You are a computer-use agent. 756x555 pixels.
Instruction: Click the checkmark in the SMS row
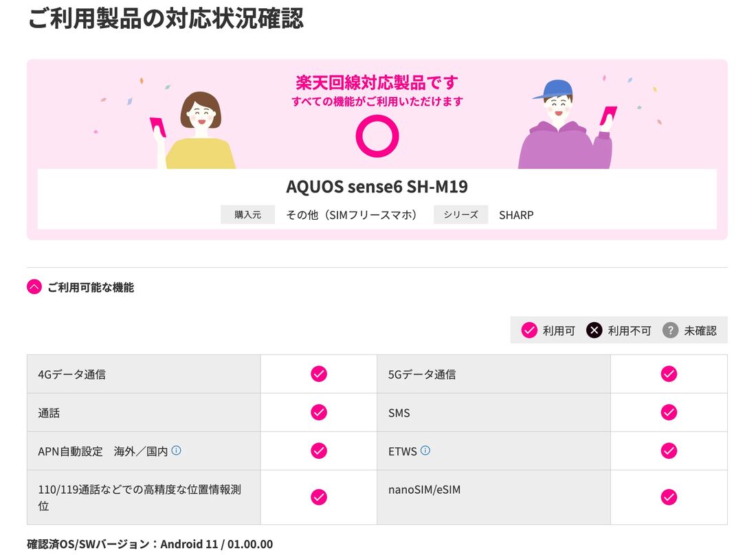point(669,412)
